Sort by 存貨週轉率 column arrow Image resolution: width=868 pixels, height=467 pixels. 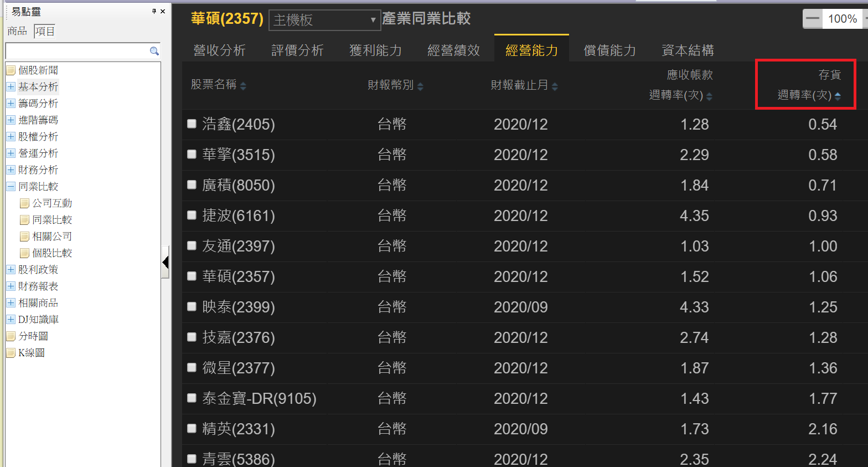(x=838, y=96)
